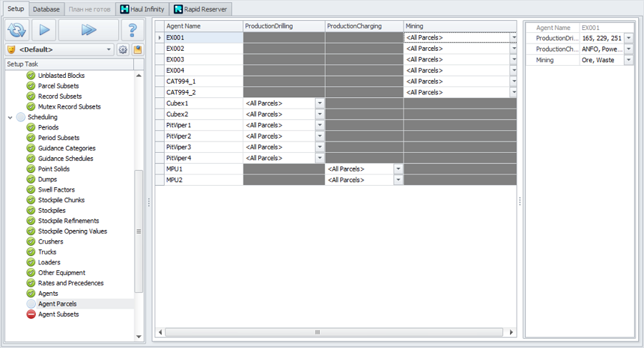
Task: Click the task list vertical scrollbar thumb
Action: pyautogui.click(x=139, y=231)
